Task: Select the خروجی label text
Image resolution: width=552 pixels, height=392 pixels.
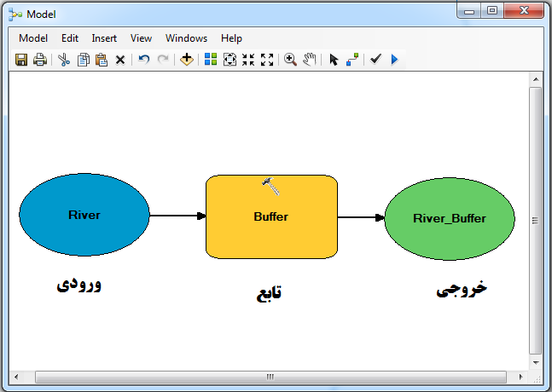Action: pyautogui.click(x=462, y=289)
